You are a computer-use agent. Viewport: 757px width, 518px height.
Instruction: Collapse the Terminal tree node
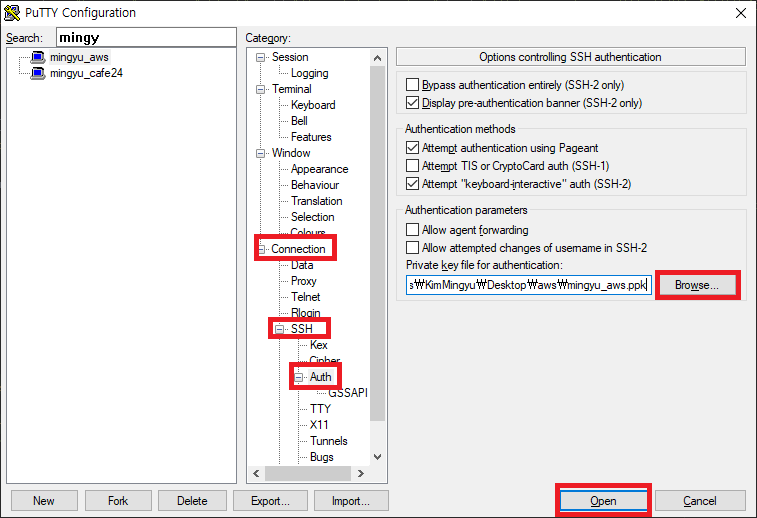(x=260, y=89)
